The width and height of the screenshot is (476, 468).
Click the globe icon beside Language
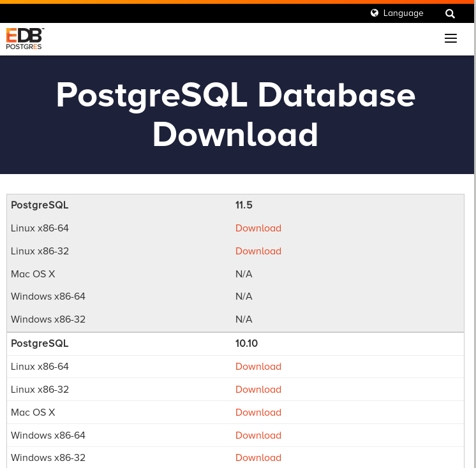375,13
